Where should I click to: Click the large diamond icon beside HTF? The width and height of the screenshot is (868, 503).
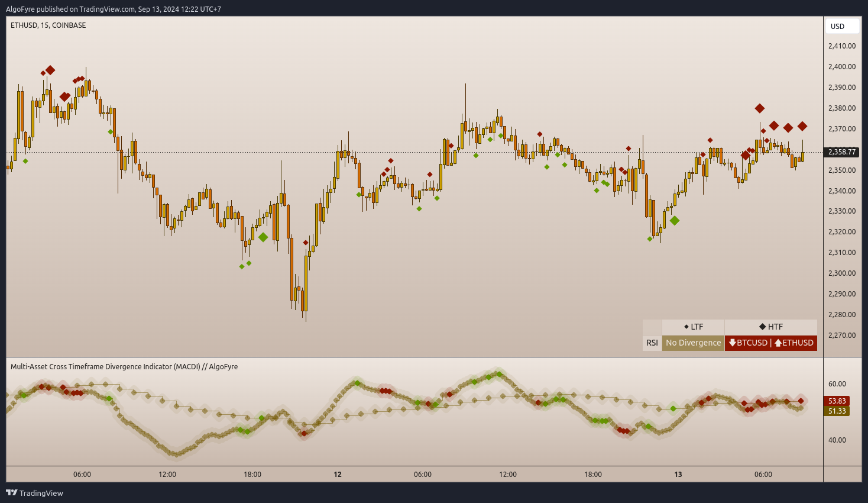pyautogui.click(x=763, y=327)
